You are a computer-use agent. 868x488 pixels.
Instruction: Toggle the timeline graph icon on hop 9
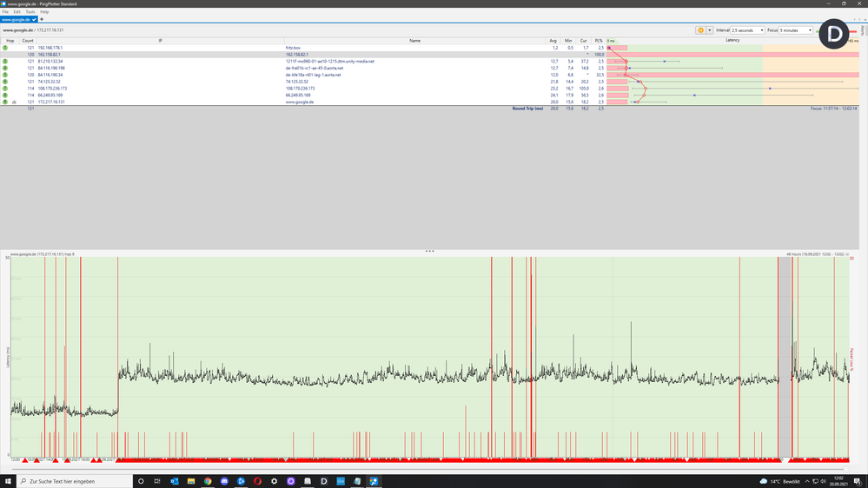pos(15,102)
